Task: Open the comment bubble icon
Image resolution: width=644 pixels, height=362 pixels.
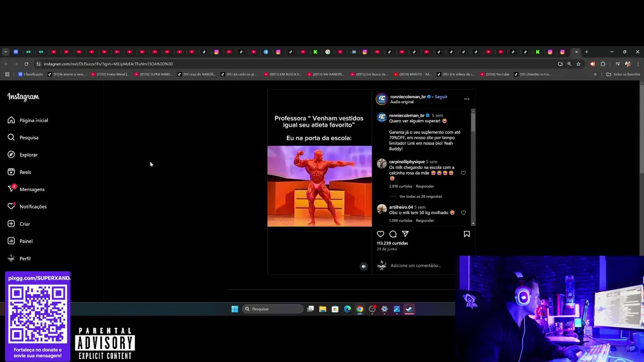Action: (393, 234)
